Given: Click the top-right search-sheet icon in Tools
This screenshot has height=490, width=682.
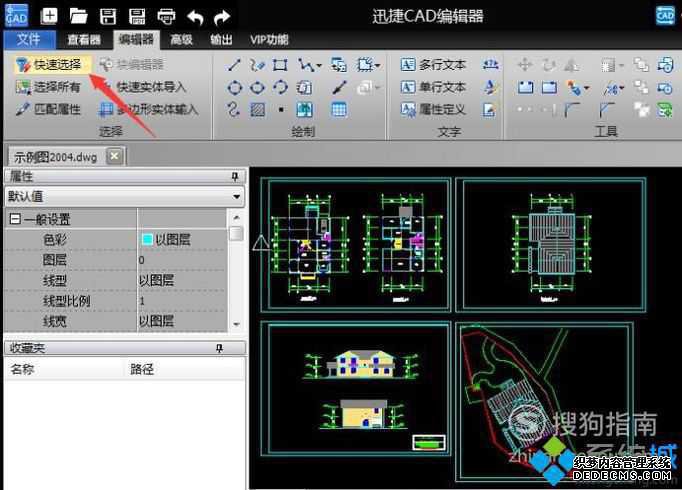Looking at the screenshot, I should click(665, 65).
